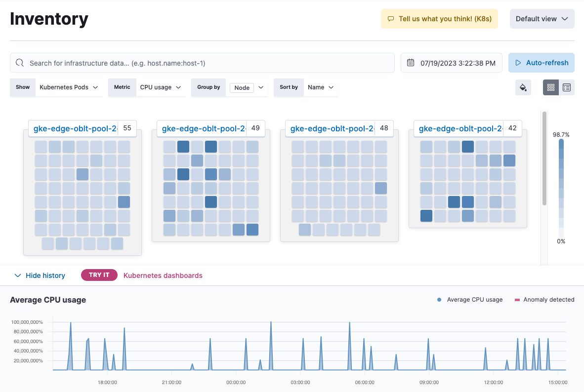The width and height of the screenshot is (584, 392).
Task: Open the Kubernetes dashboards link
Action: coord(163,275)
